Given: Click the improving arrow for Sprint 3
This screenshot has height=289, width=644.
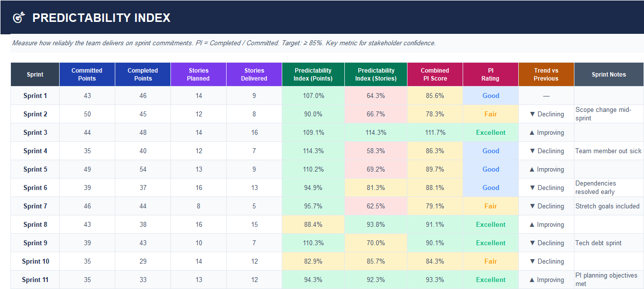Looking at the screenshot, I should tap(546, 132).
